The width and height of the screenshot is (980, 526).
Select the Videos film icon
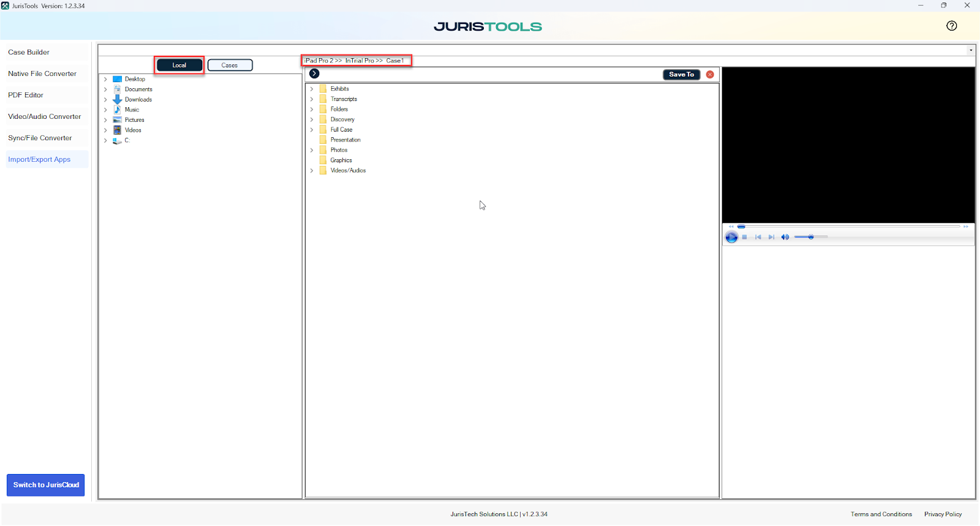tap(117, 130)
